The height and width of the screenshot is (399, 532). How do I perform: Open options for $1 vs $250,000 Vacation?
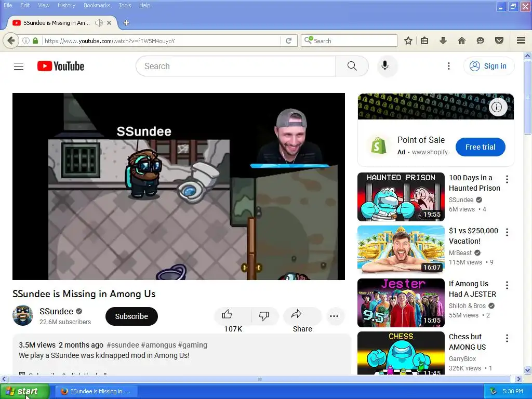pos(507,232)
